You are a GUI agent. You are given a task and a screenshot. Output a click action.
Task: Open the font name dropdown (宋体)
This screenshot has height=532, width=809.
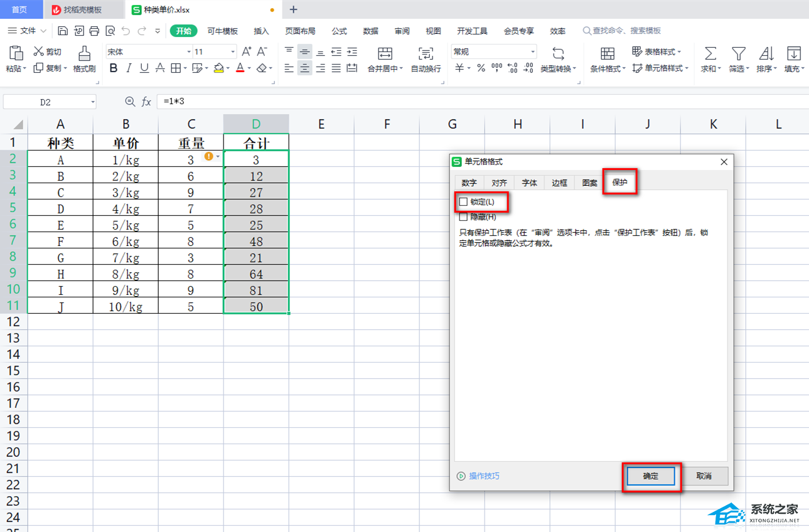[188, 52]
